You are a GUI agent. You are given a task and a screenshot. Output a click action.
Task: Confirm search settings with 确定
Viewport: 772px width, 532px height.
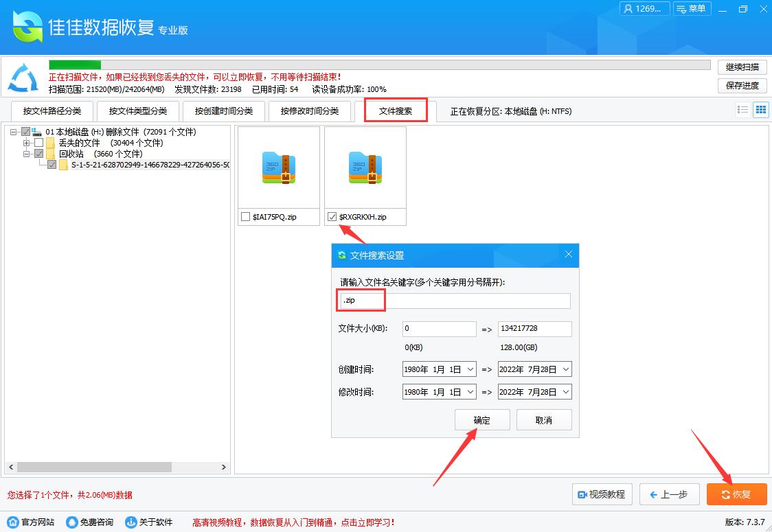tap(482, 419)
